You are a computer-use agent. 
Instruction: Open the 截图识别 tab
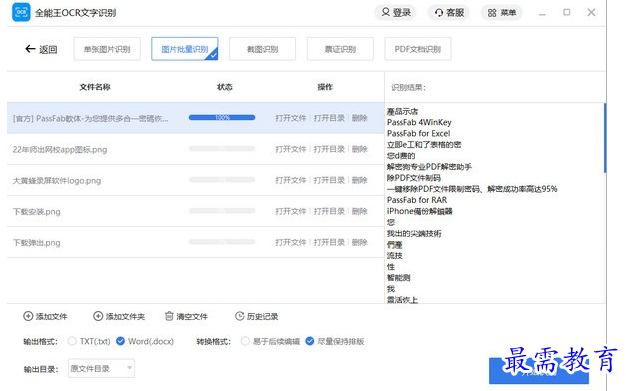(x=262, y=49)
